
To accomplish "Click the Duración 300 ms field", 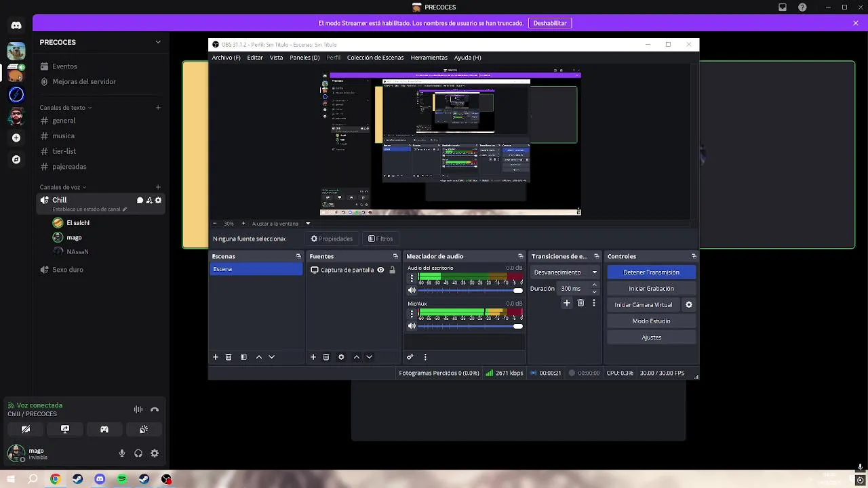I will click(579, 289).
